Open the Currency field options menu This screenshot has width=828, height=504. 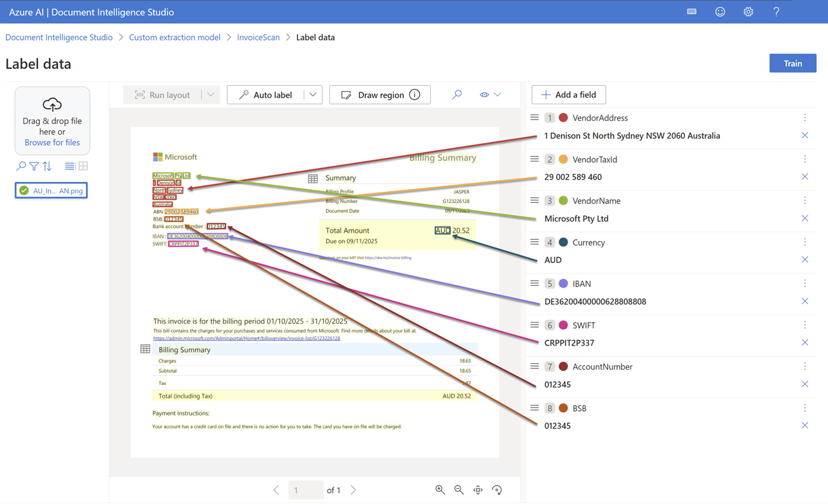[805, 242]
